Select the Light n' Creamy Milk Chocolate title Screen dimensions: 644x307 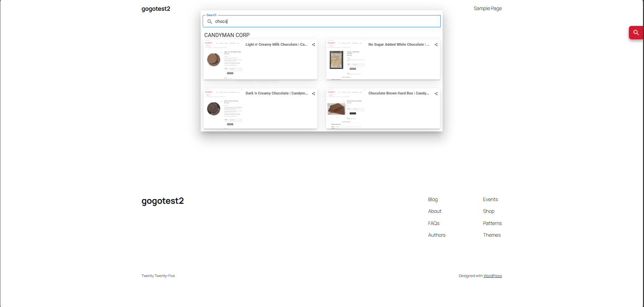pos(276,44)
